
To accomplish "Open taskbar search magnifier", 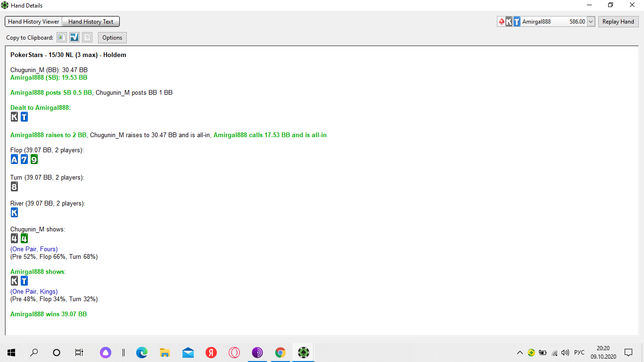I will pyautogui.click(x=34, y=352).
